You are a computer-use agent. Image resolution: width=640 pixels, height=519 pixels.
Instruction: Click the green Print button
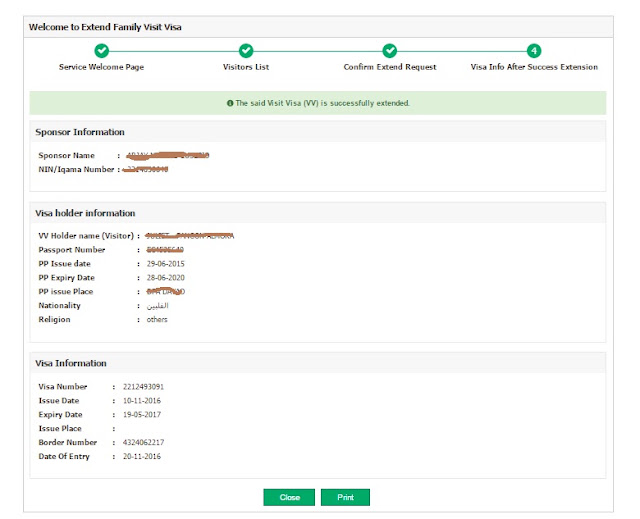[345, 497]
